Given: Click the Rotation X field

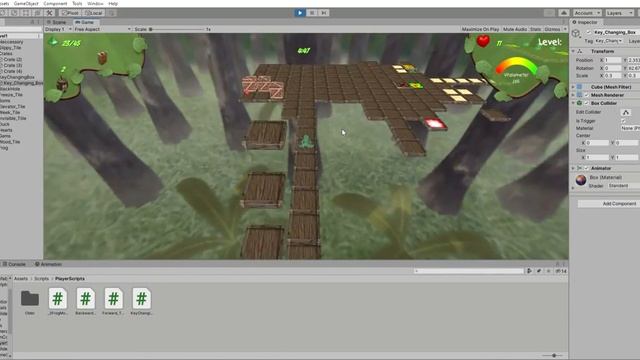Looking at the screenshot, I should point(613,68).
